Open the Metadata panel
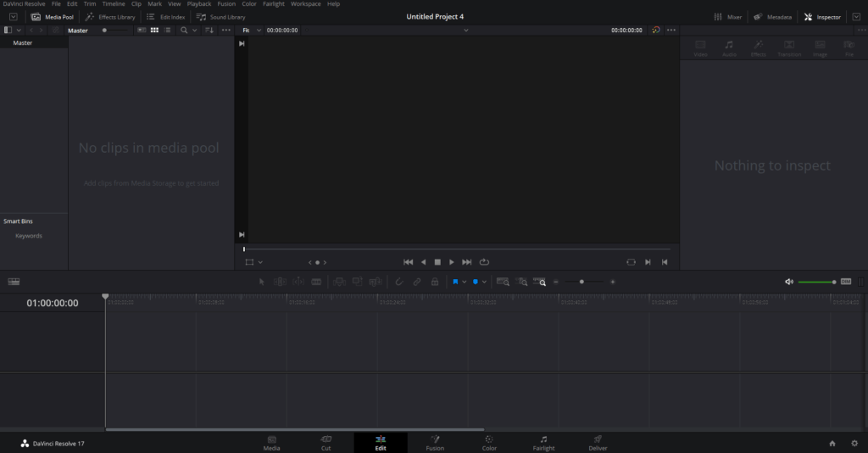The image size is (868, 453). click(772, 17)
